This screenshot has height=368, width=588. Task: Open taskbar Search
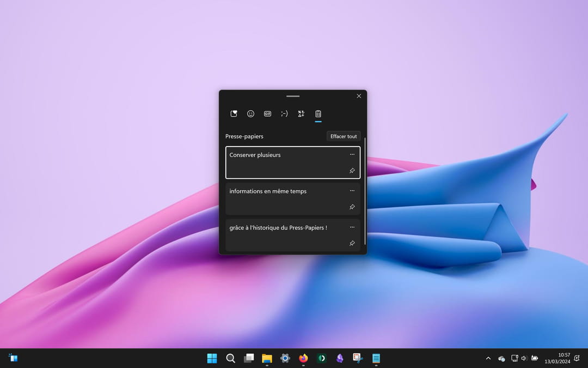point(230,358)
